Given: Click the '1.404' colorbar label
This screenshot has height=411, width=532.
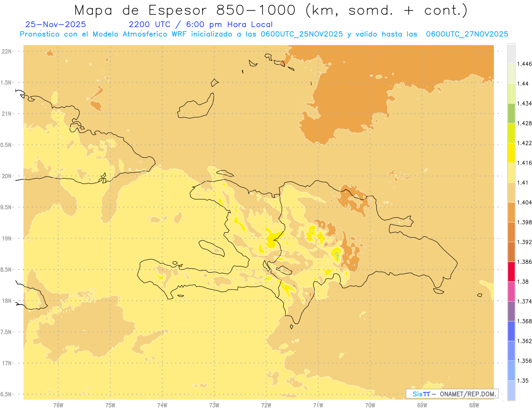Looking at the screenshot, I should coord(524,202).
